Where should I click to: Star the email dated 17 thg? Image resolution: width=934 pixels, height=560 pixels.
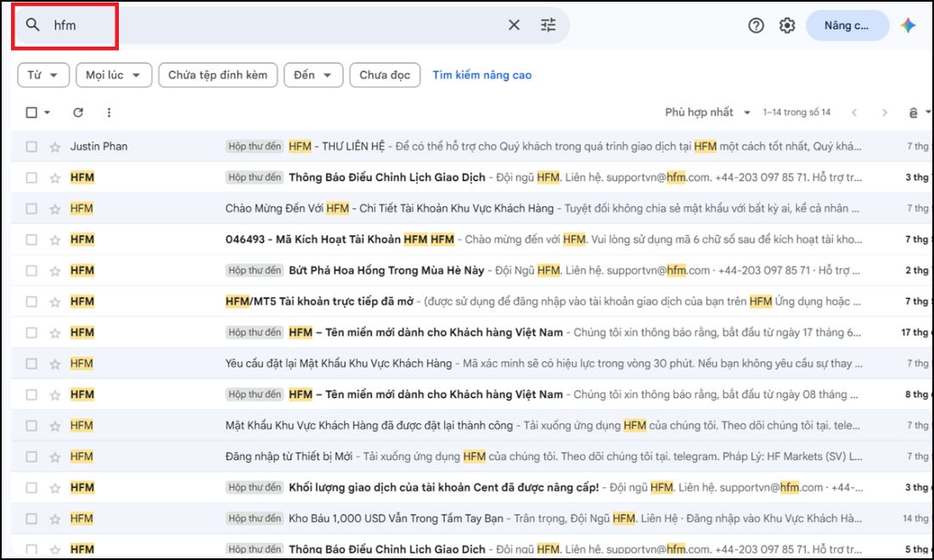55,333
